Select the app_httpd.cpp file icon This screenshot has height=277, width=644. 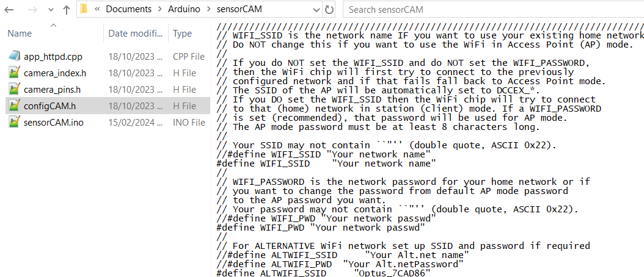15,57
